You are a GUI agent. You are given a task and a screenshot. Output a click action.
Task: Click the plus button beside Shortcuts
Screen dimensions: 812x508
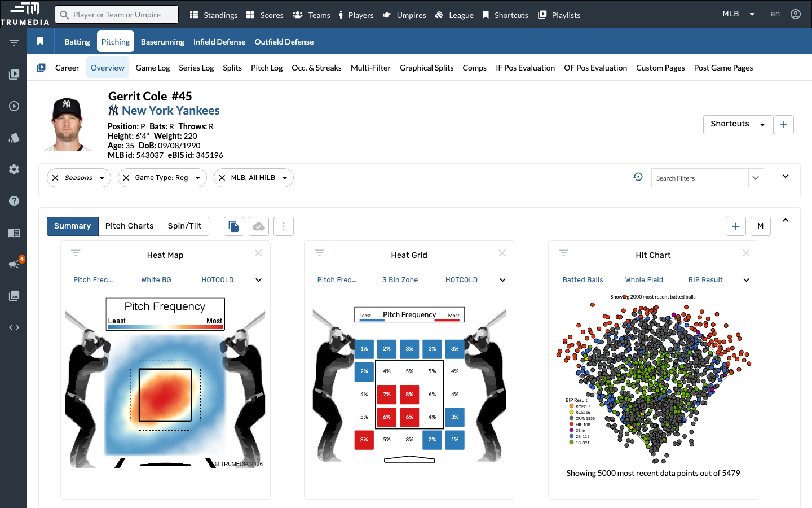784,125
